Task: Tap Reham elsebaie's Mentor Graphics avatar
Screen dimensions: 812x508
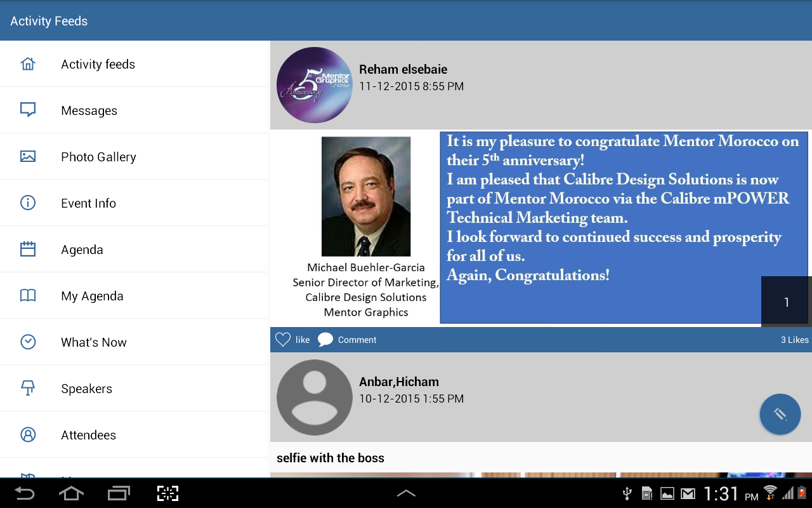Action: click(315, 85)
